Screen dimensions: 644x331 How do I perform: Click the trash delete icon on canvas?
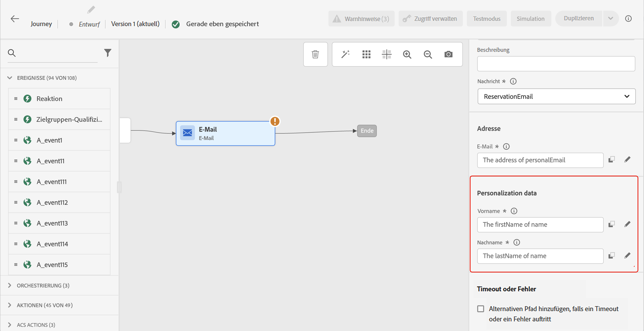(315, 54)
